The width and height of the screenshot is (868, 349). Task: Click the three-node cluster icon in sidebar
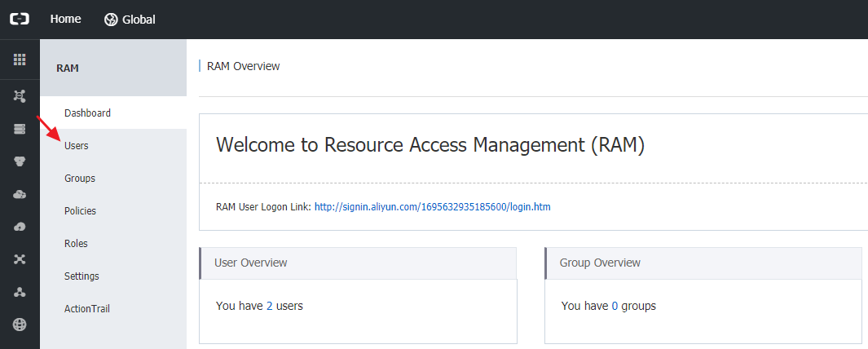click(20, 292)
